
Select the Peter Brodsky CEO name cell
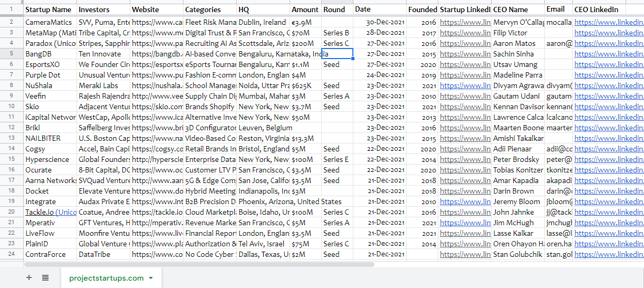[x=518, y=159]
